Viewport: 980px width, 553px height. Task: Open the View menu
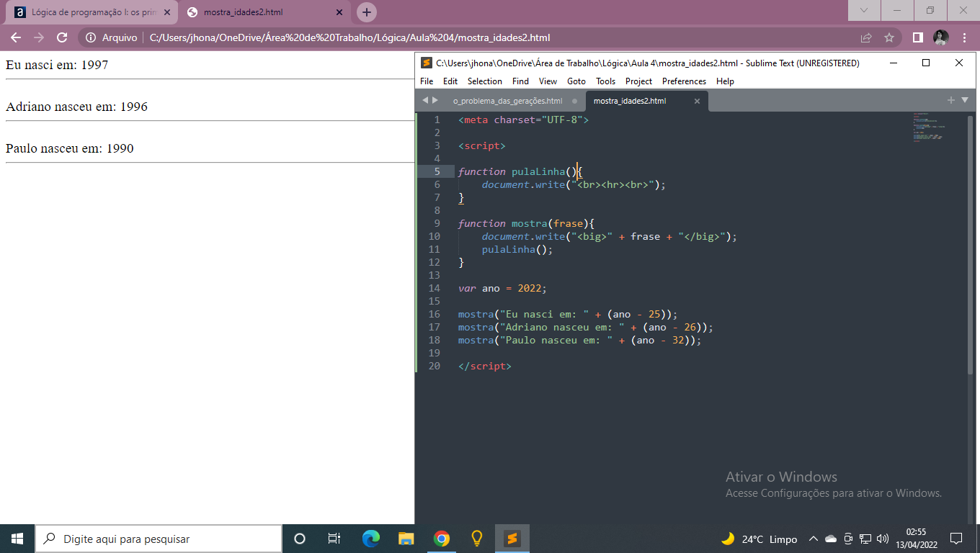(x=548, y=81)
